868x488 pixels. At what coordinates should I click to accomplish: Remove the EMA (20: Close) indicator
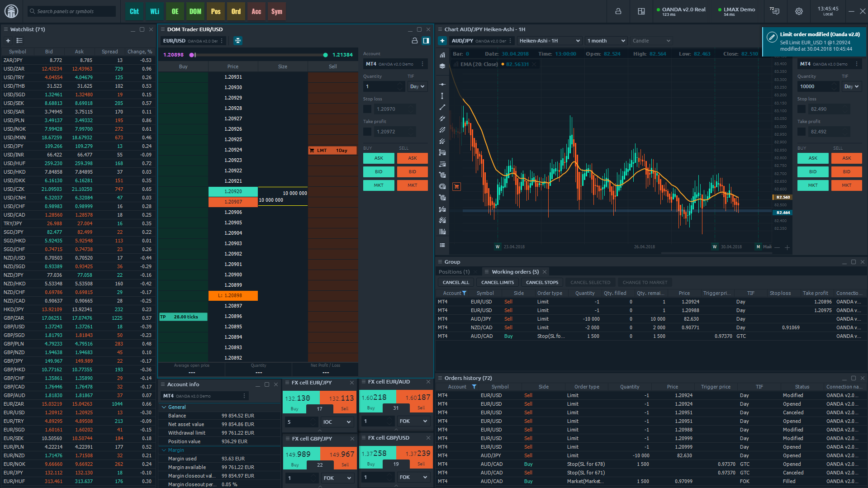(x=534, y=64)
